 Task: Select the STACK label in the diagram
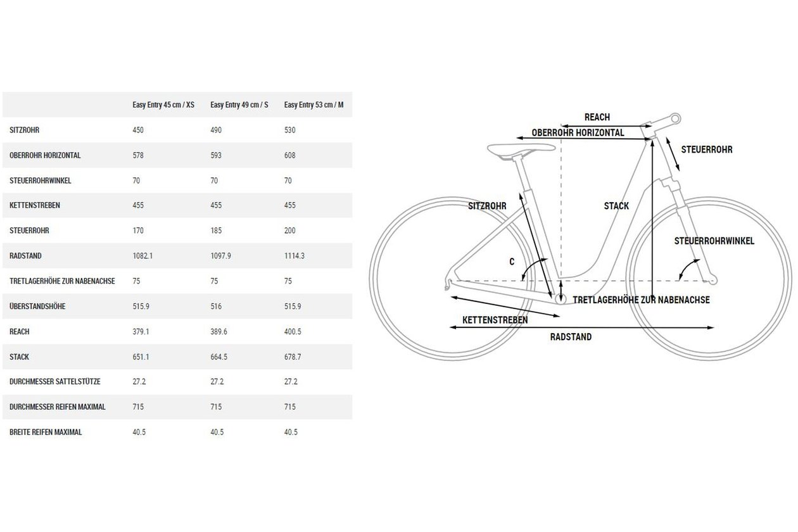tap(616, 206)
